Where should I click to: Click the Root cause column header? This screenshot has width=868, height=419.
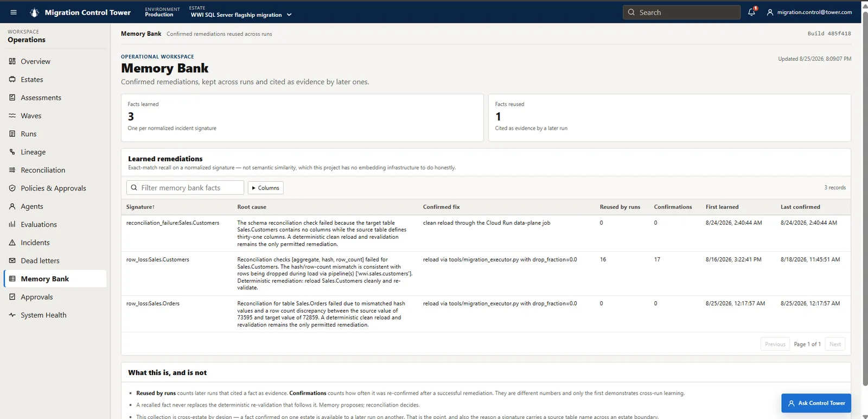[252, 207]
